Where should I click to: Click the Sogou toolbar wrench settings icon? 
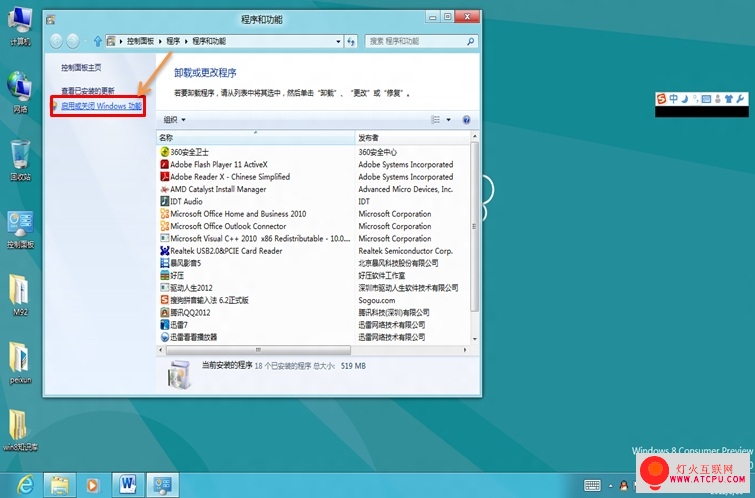(741, 99)
